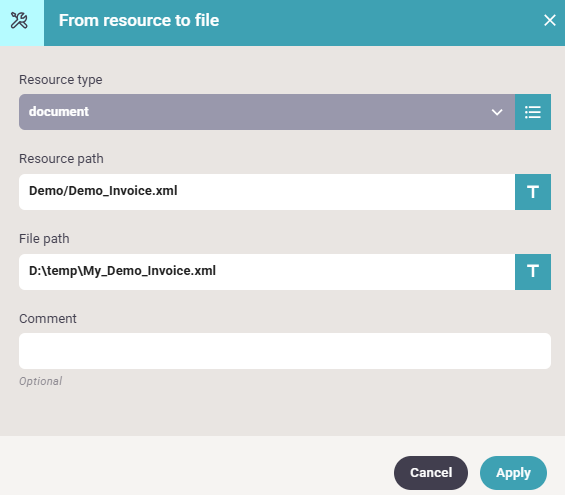Click the Comment label
The width and height of the screenshot is (565, 495).
pos(48,318)
